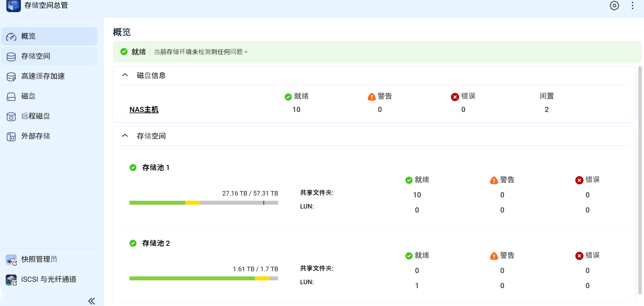Click the 磁盘 disk drive icon
Viewport: 644px width, 306px height.
coord(11,97)
